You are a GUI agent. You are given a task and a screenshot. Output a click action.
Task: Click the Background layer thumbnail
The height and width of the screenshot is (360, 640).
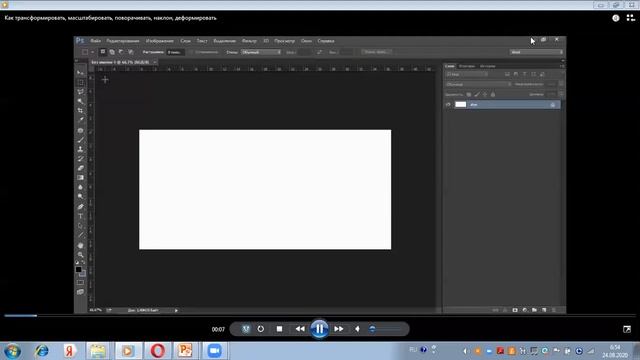point(460,104)
